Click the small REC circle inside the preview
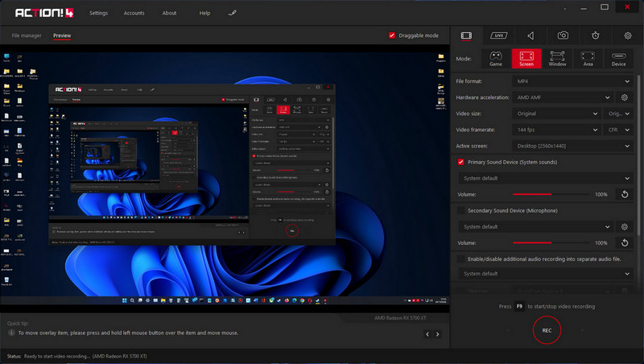Screen dimensions: 644x364 coord(292,231)
